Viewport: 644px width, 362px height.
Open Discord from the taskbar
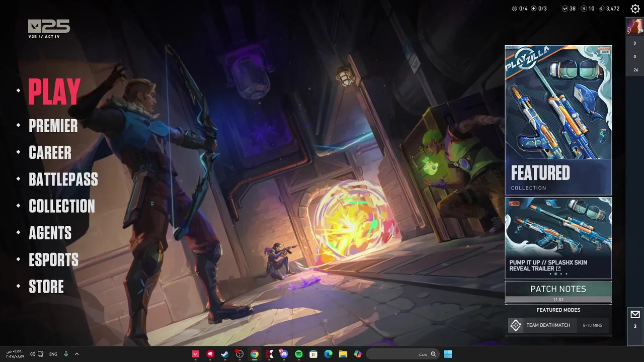284,354
